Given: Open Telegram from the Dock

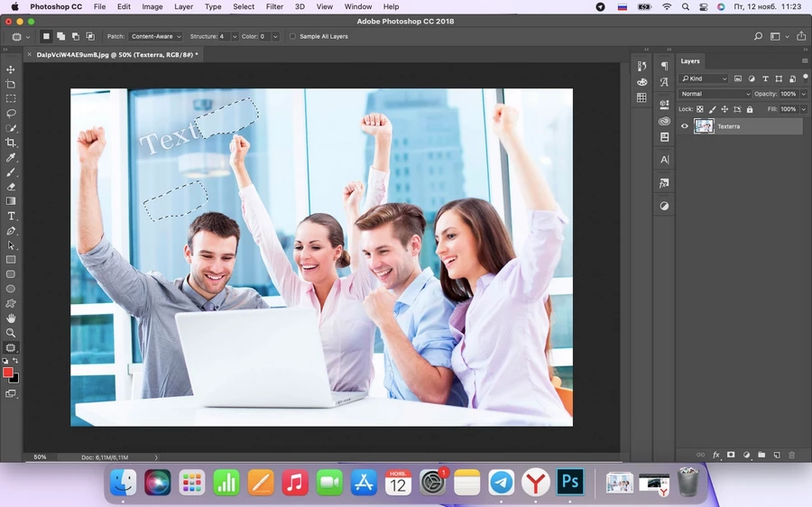Looking at the screenshot, I should pos(502,483).
